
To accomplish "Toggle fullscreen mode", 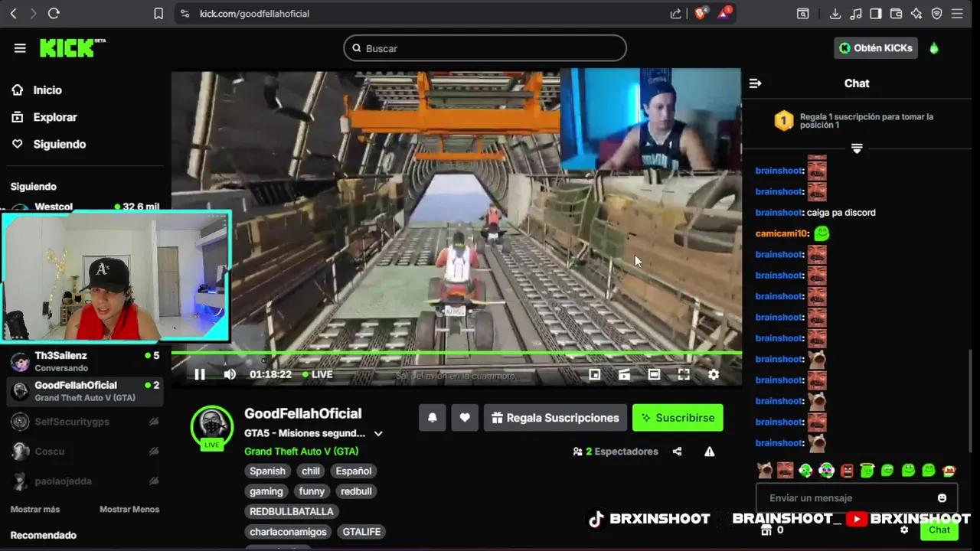I will (684, 374).
